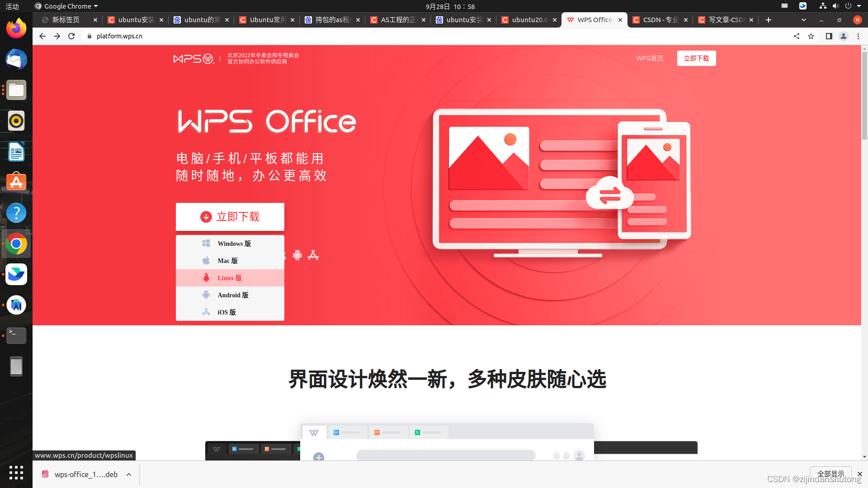Open Chrome's tab search dropdown arrow
868x488 pixels.
(804, 20)
